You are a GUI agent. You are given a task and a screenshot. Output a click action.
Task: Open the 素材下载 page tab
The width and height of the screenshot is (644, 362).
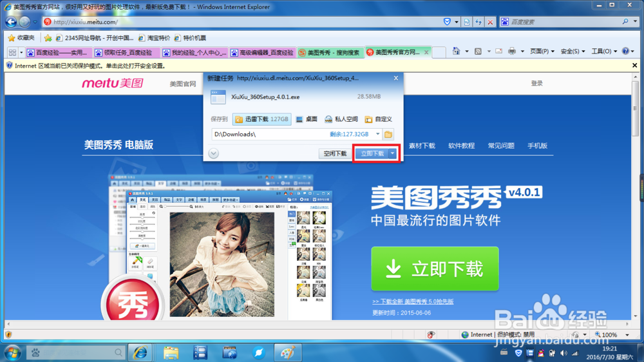coord(422,146)
